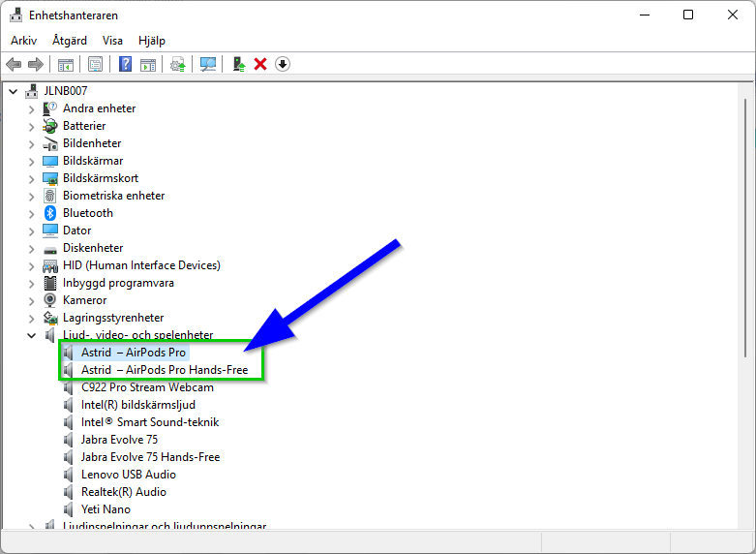Click the Update driver gear icon
This screenshot has height=554, width=756.
coord(178,64)
